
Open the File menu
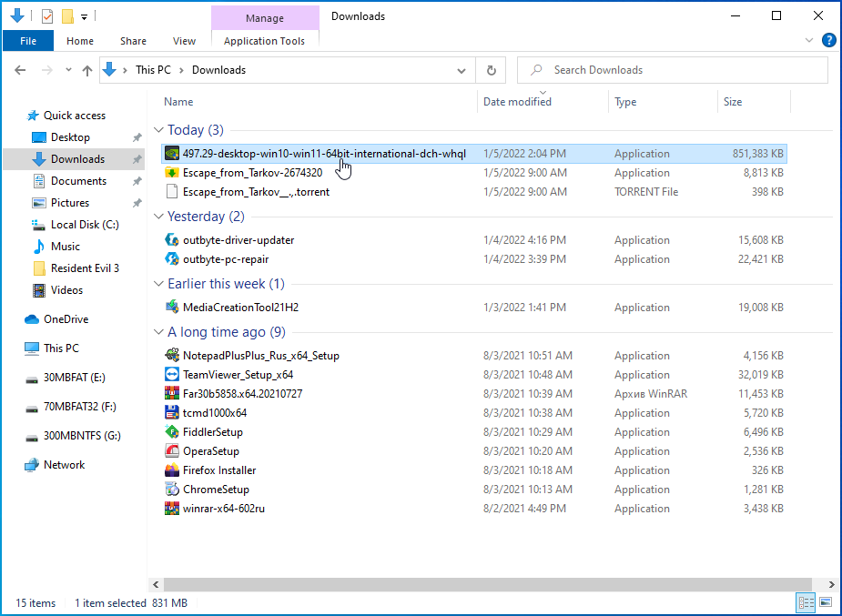pyautogui.click(x=28, y=41)
